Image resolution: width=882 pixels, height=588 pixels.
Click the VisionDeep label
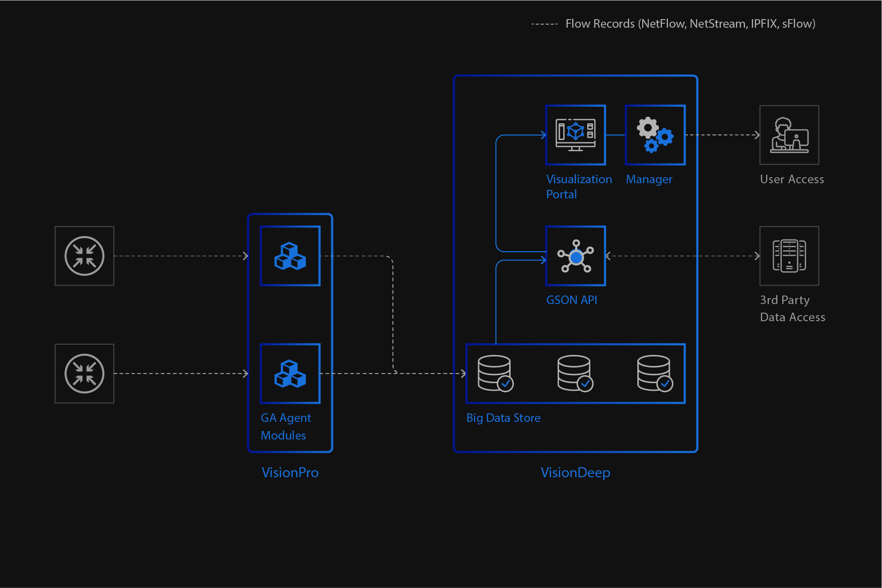click(575, 472)
